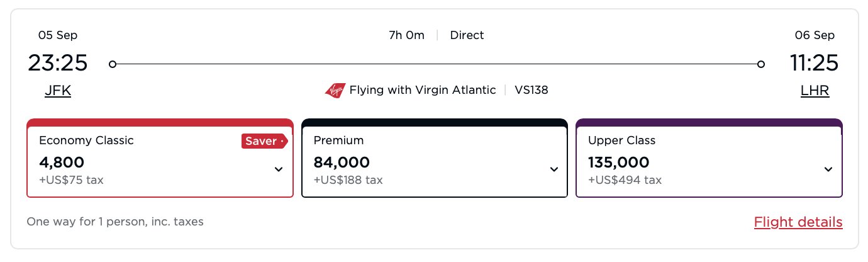Screen dimensions: 868x262
Task: Click the +US$494 tax text
Action: click(x=625, y=180)
